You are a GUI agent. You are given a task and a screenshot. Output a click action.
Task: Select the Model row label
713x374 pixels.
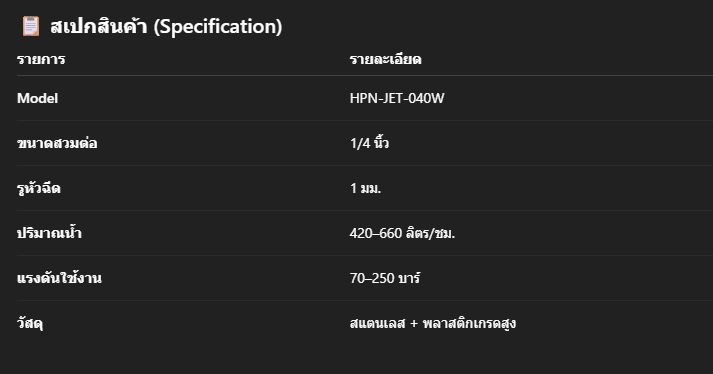37,98
